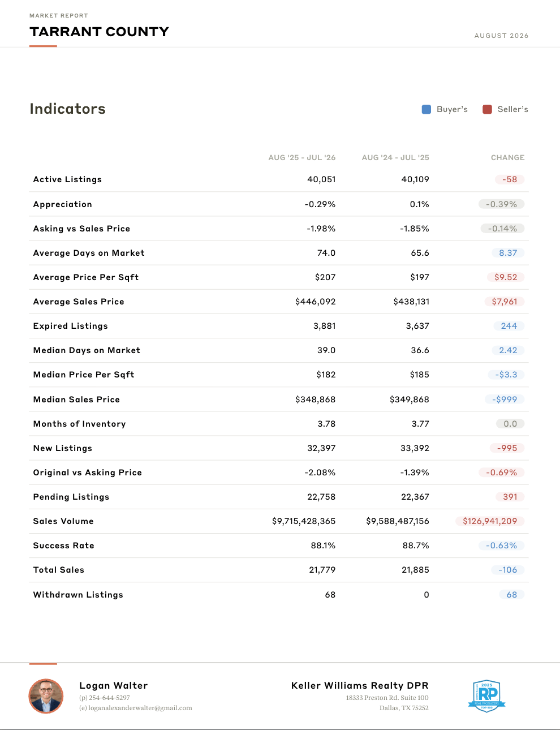Click Logan Walter's profile photo
Viewport: 560px width, 730px height.
(46, 696)
